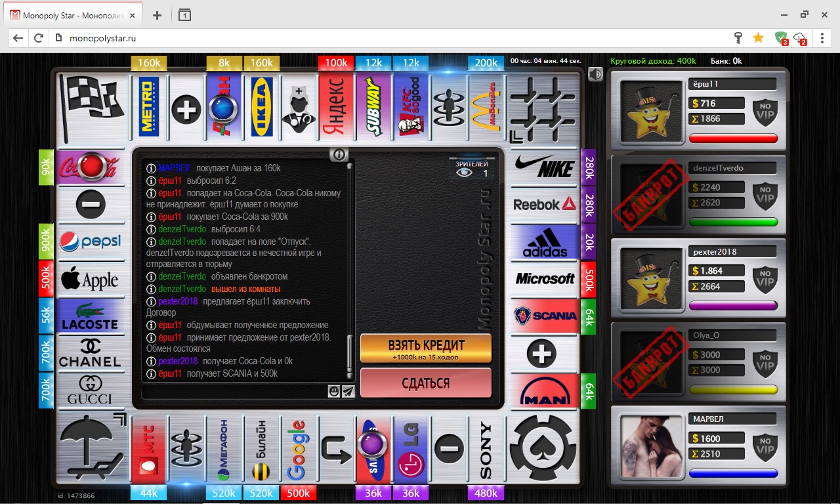Screen dimensions: 840x504
Task: Open the green shield extension
Action: coord(780,38)
